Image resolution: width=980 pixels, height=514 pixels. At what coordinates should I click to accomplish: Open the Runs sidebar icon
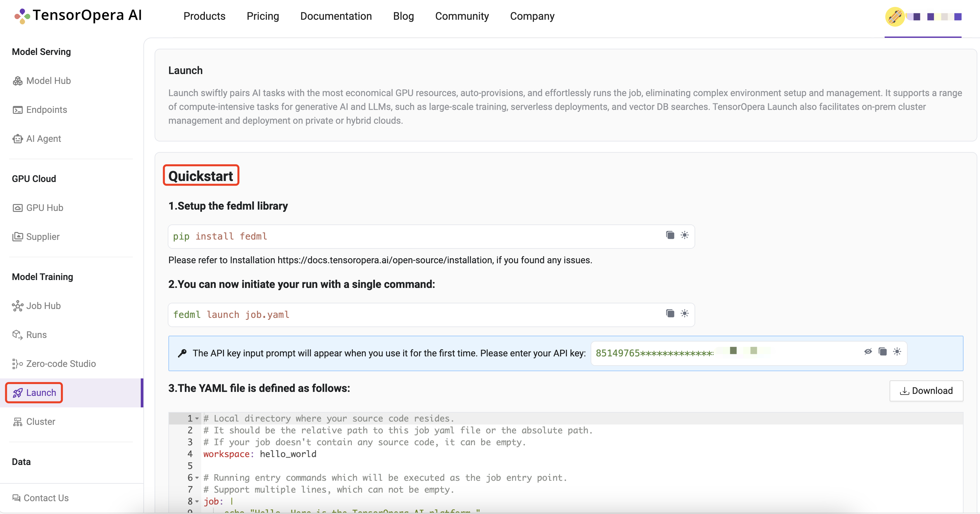tap(17, 335)
